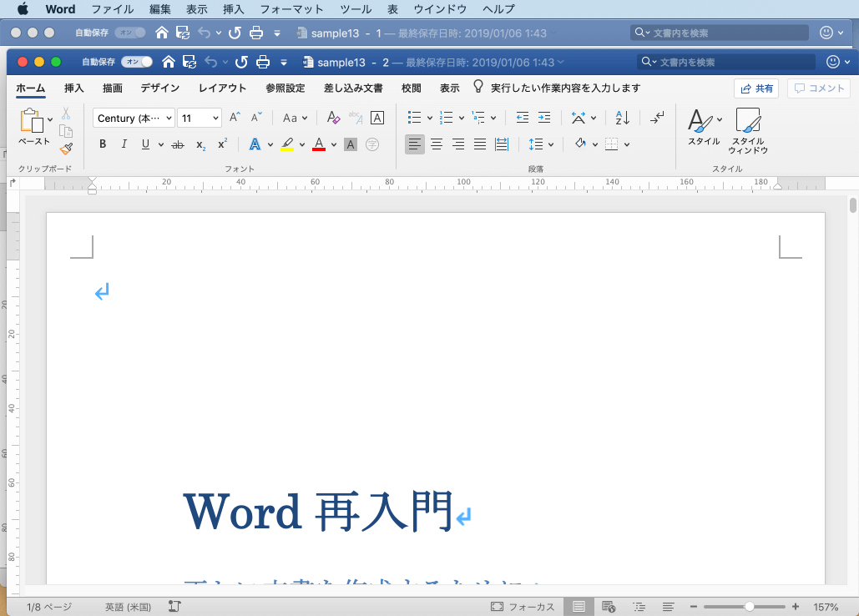Expand the numbered list dropdown arrow
The width and height of the screenshot is (859, 616).
pos(462,118)
